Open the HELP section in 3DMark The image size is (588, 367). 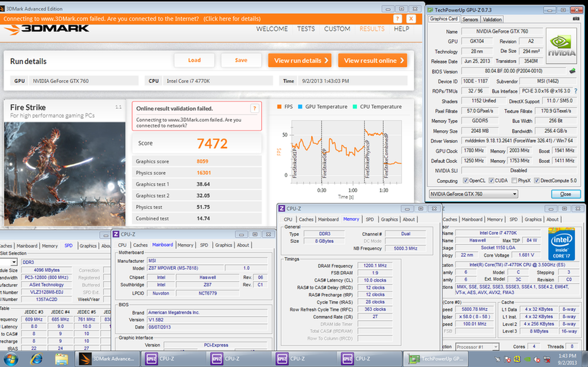402,29
